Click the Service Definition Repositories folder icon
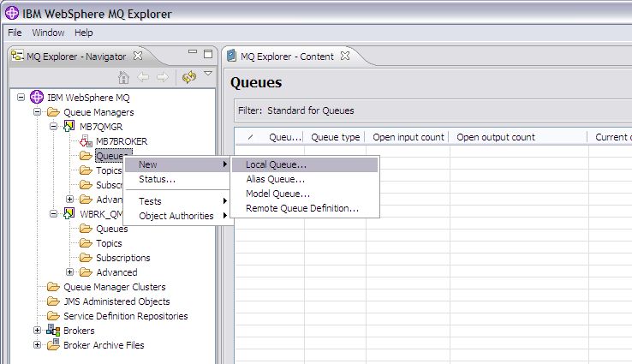The width and height of the screenshot is (632, 364). (53, 316)
